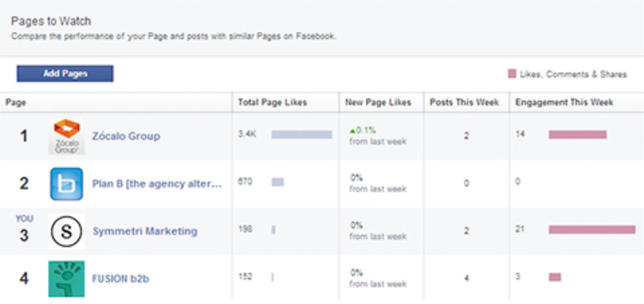Go to the FUSION b2b page link
This screenshot has height=304, width=644.
[120, 279]
